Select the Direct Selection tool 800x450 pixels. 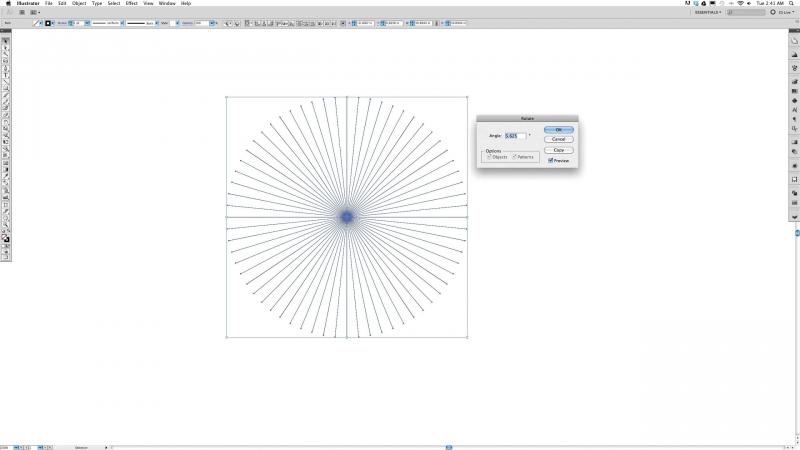tap(6, 48)
